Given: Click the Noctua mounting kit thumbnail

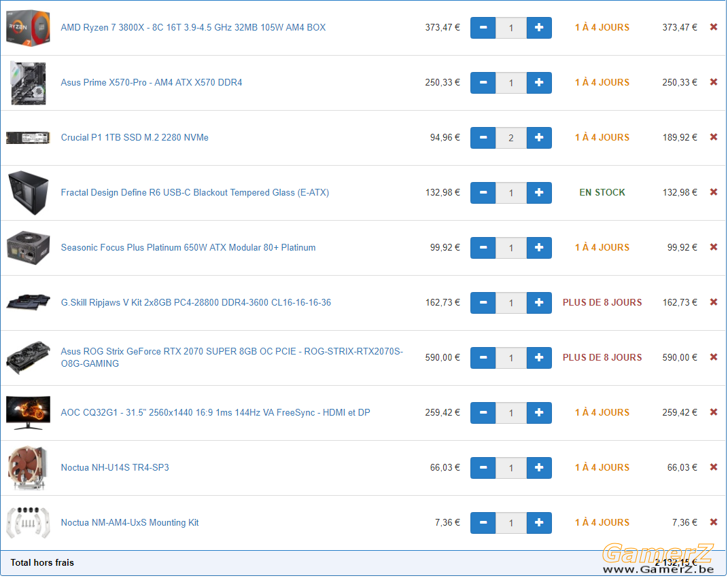Looking at the screenshot, I should pyautogui.click(x=29, y=522).
